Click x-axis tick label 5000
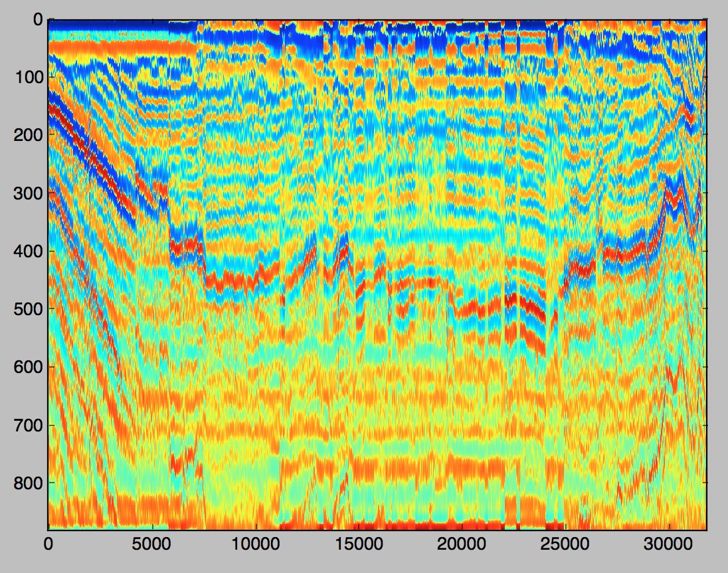The height and width of the screenshot is (573, 728). 151,544
